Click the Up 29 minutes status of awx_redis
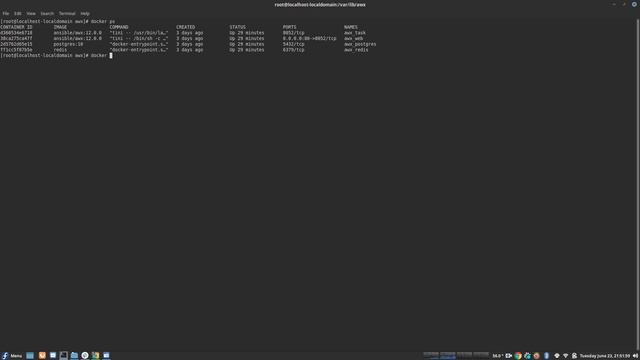 click(247, 50)
